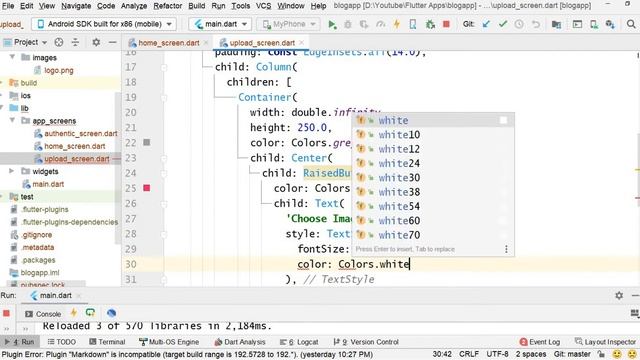Click the sad smiley status bar icon

point(632,354)
